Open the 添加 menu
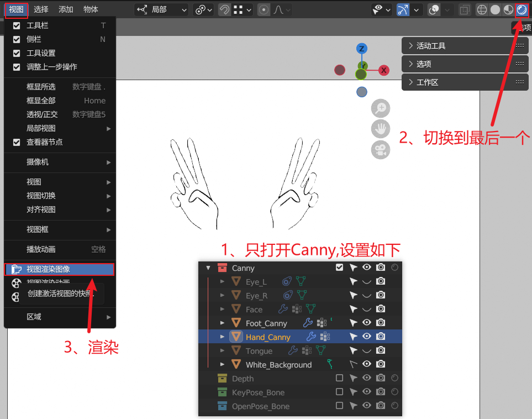Image resolution: width=532 pixels, height=419 pixels. tap(66, 9)
